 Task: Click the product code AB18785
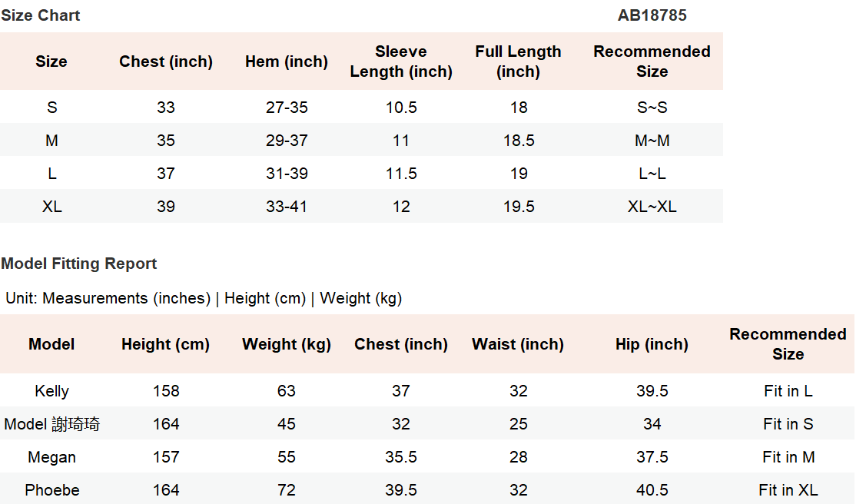(x=652, y=15)
